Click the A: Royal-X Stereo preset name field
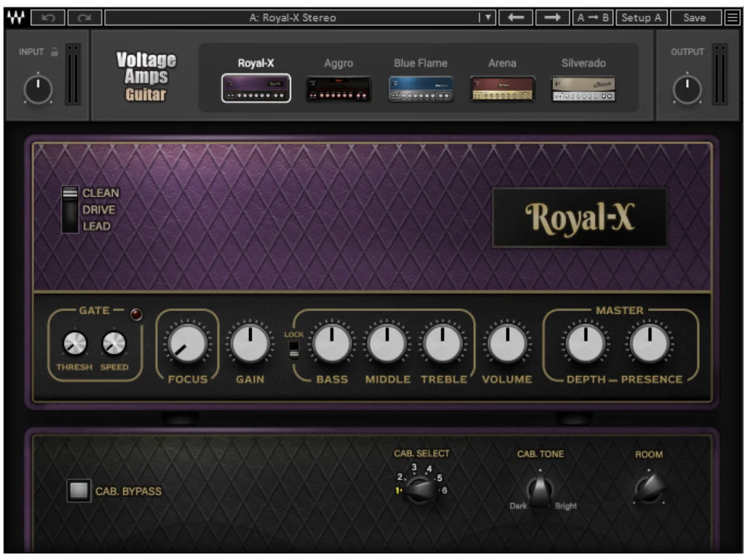Image resolution: width=747 pixels, height=560 pixels. 292,18
